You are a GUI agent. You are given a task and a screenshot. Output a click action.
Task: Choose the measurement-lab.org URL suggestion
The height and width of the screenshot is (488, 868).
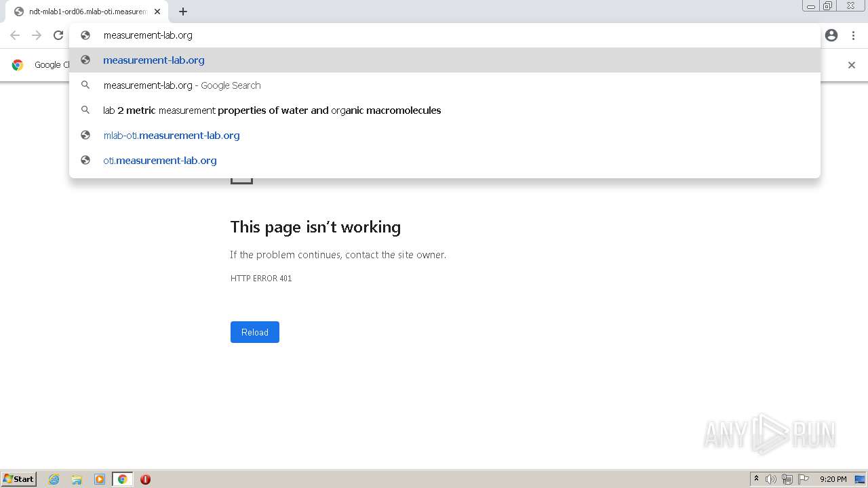click(x=445, y=60)
